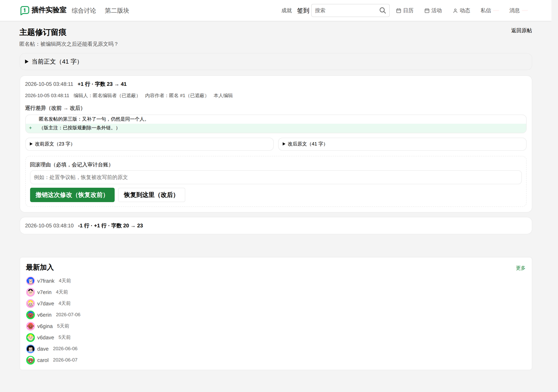
Task: Click the diff line 匿名发帖的第三版
Action: [276, 119]
